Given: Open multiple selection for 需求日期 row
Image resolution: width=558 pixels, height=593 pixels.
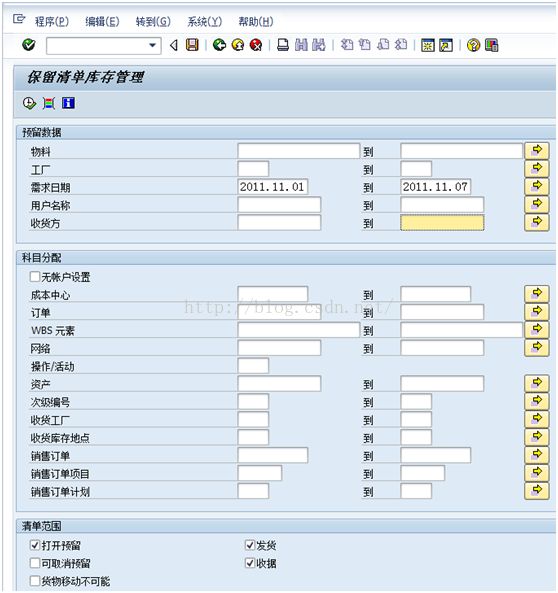Looking at the screenshot, I should coord(536,186).
